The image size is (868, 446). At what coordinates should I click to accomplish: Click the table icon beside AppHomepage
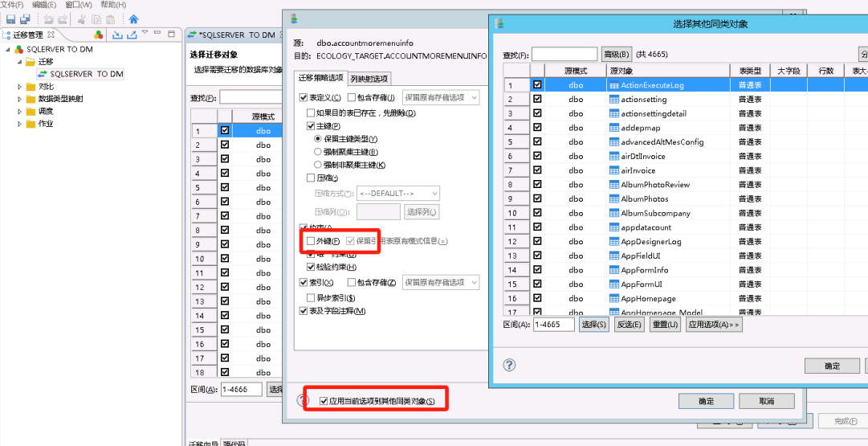coord(613,299)
